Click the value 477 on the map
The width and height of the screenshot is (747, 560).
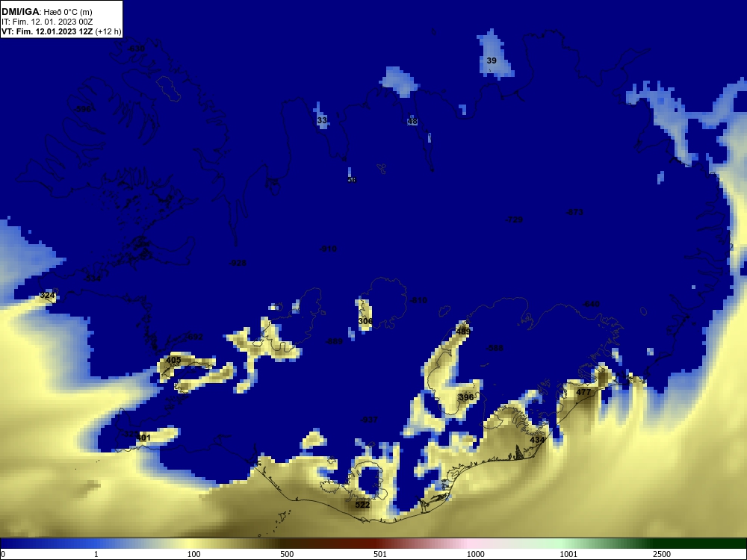[583, 393]
